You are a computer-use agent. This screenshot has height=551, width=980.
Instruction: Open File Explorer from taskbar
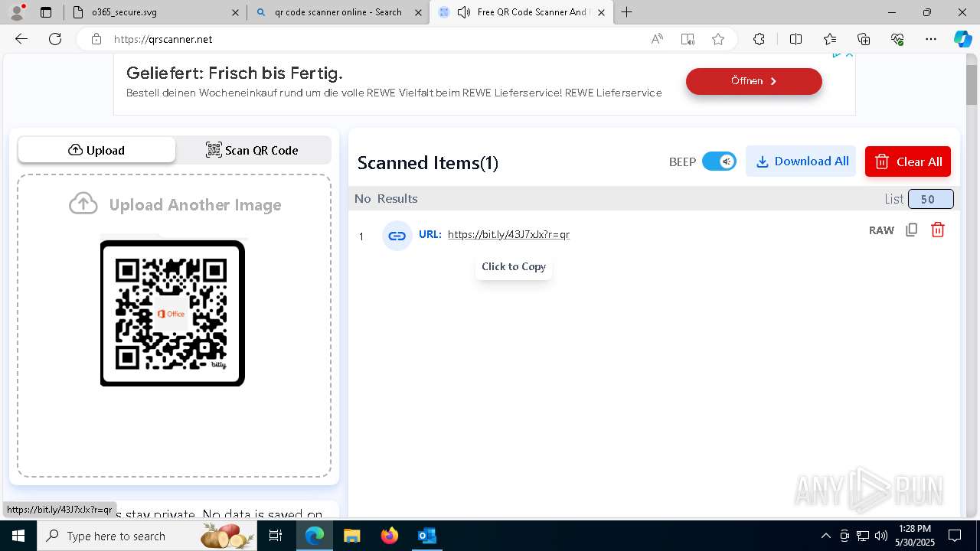pos(351,536)
